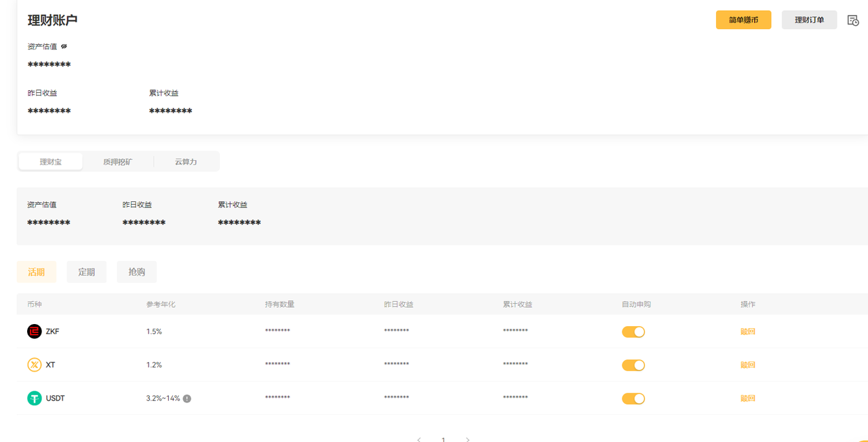Switch to the 理财宝 tab
Image resolution: width=868 pixels, height=442 pixels.
[x=51, y=161]
